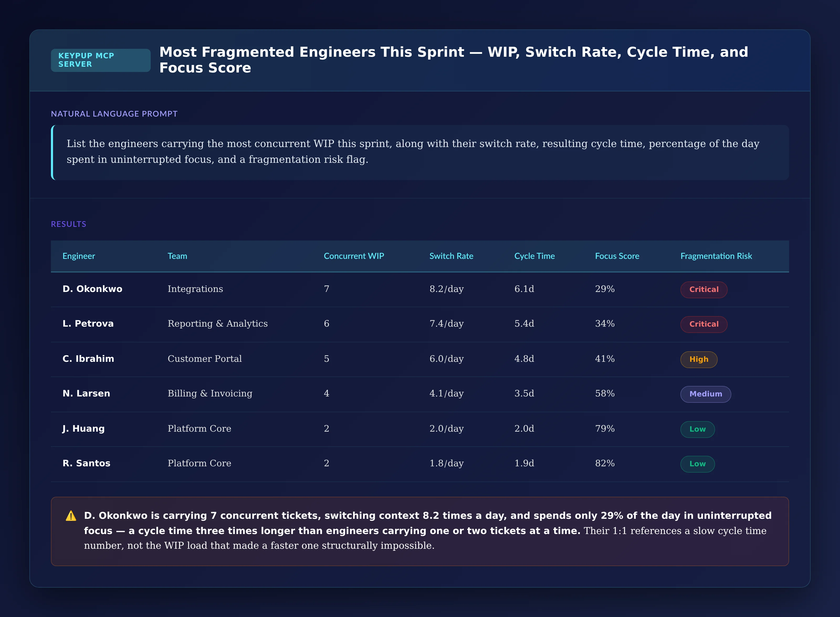The image size is (840, 617).
Task: Click the 1.8/day switch rate value
Action: pos(447,463)
